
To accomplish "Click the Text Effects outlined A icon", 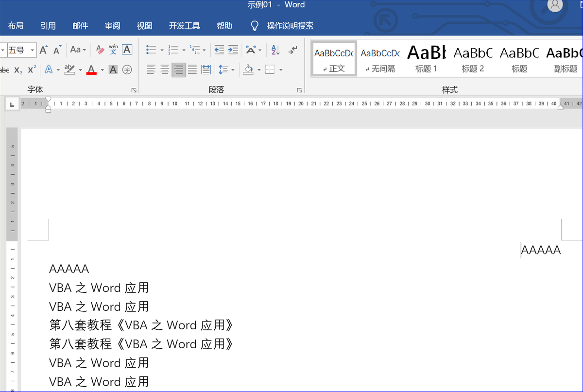I will pyautogui.click(x=49, y=70).
